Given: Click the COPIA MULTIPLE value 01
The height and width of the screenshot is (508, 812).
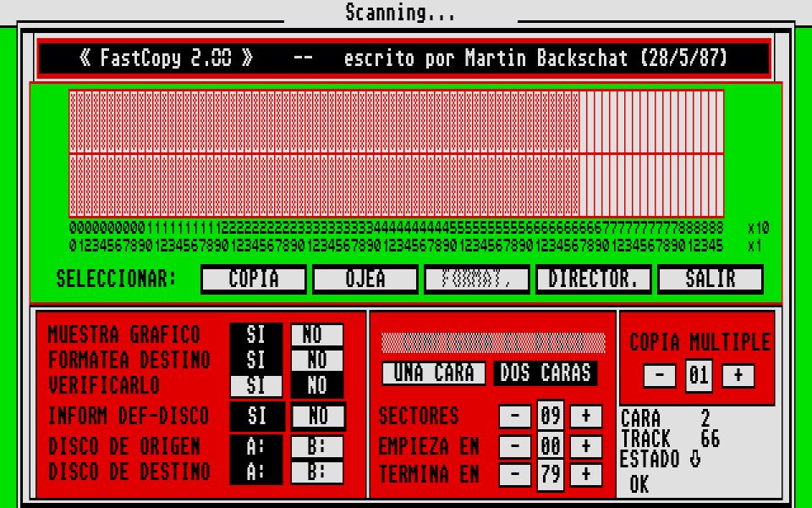Looking at the screenshot, I should (x=699, y=375).
